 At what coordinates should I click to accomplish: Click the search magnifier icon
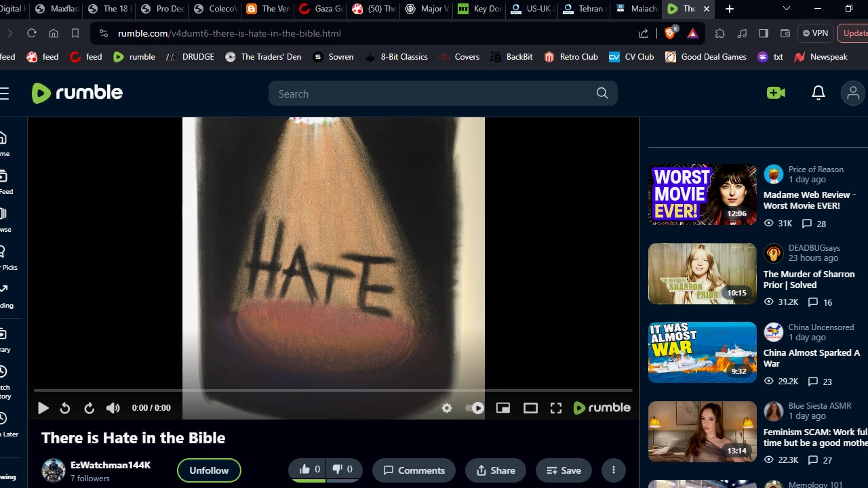click(x=602, y=94)
